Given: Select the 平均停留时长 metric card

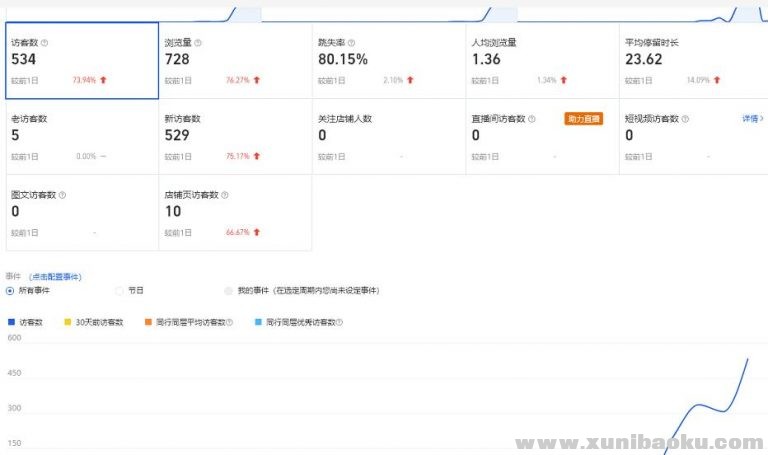Looking at the screenshot, I should [x=692, y=60].
